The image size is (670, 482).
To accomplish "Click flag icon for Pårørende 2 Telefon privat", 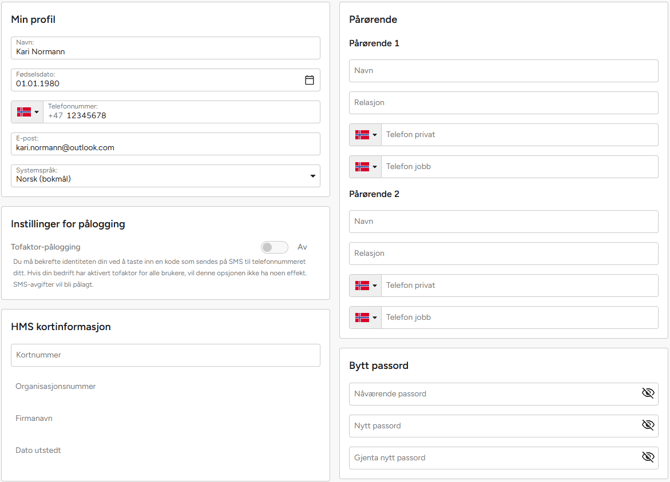I will (x=362, y=286).
